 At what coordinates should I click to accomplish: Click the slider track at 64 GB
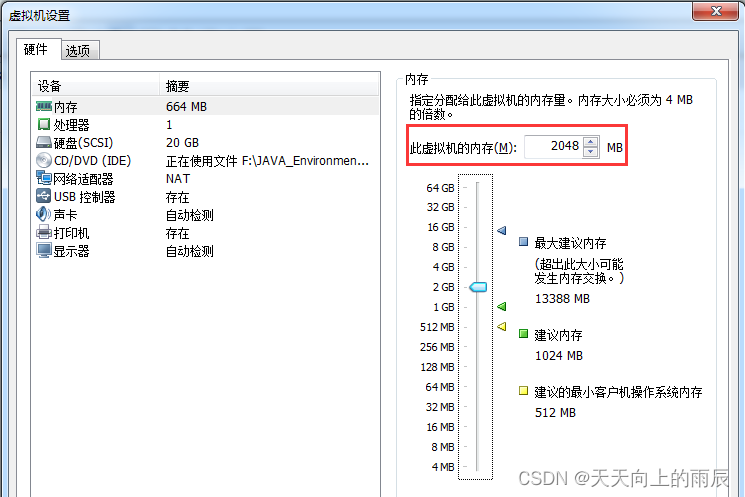pos(477,188)
